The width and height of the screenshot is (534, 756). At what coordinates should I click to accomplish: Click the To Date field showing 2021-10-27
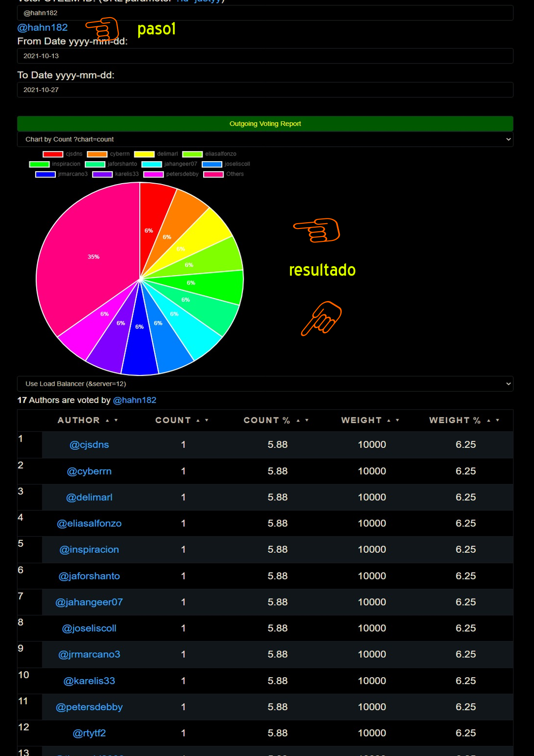(265, 90)
